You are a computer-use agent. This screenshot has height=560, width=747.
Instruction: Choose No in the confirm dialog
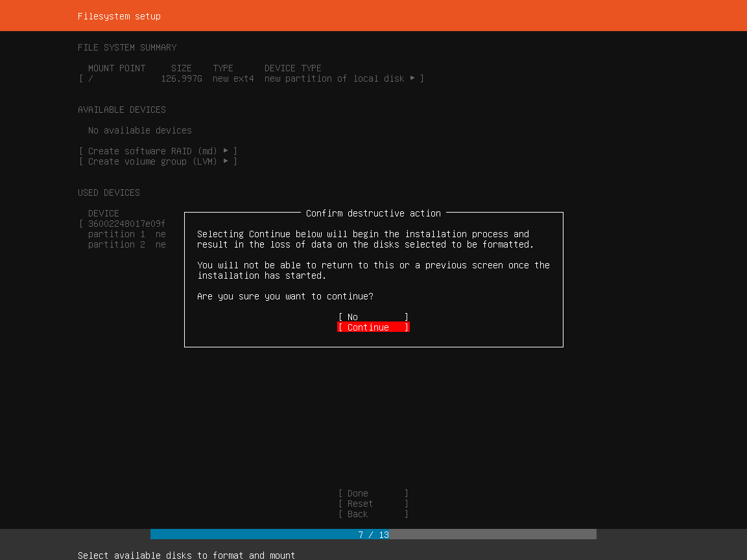tap(373, 317)
